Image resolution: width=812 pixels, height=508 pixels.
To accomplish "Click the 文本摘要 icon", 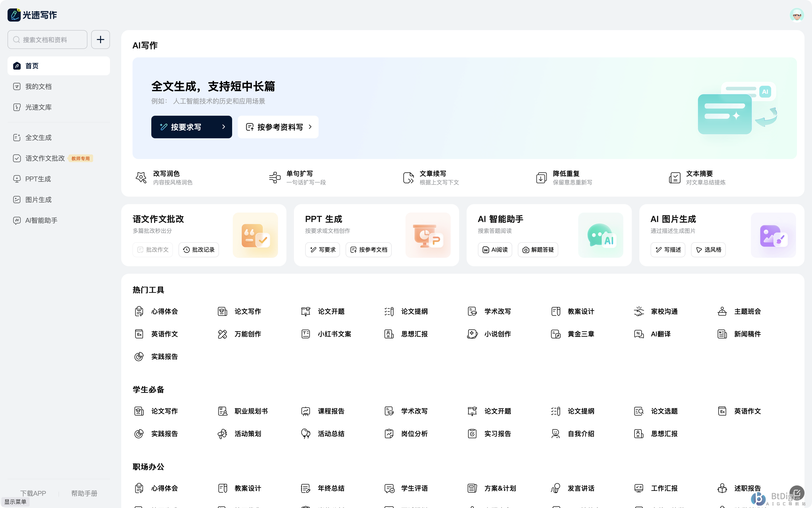I will [675, 177].
